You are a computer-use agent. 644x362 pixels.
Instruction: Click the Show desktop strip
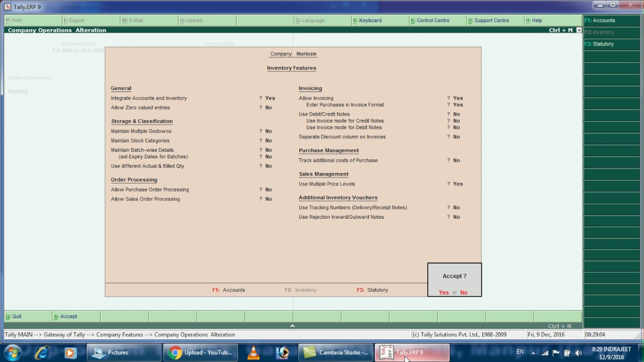[640, 353]
